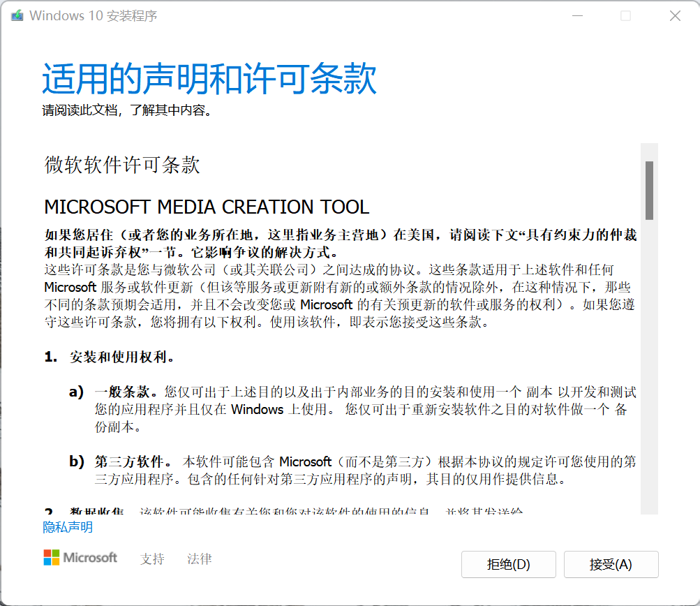
Task: Close the Windows 10 setup window
Action: click(x=673, y=15)
